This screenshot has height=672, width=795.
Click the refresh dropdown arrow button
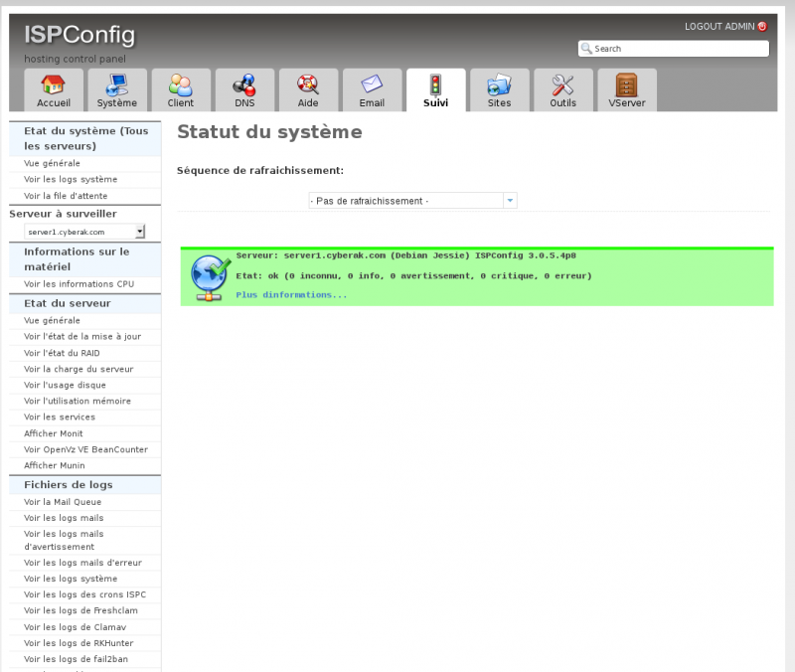click(510, 201)
